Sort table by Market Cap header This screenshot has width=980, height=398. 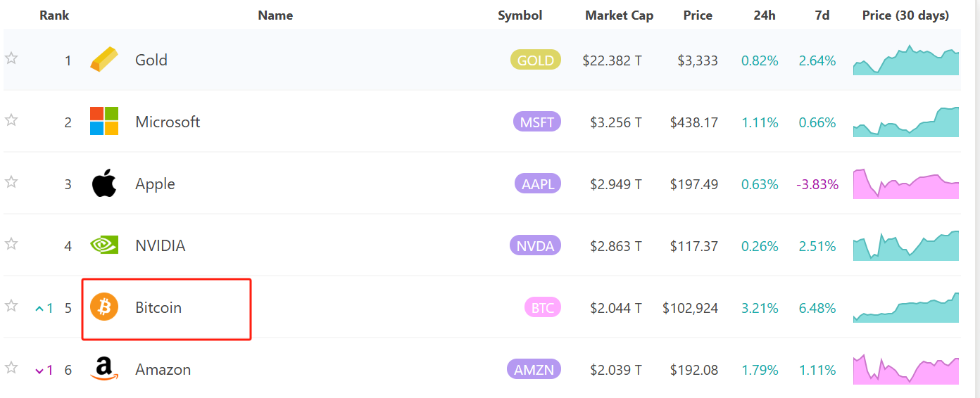pyautogui.click(x=619, y=15)
